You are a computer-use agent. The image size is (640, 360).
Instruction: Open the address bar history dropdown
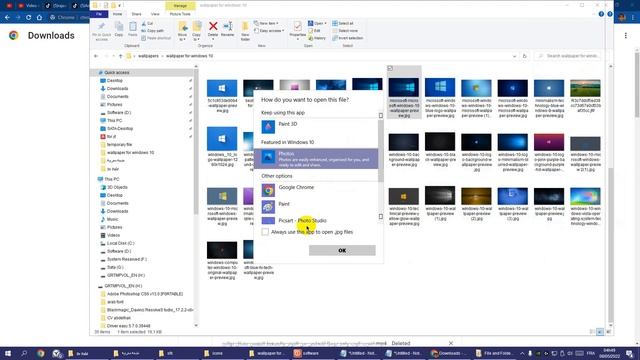pyautogui.click(x=514, y=56)
